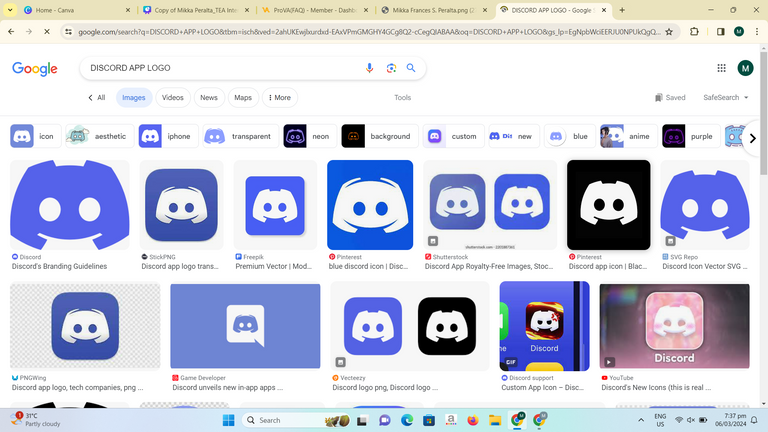The image size is (768, 432).
Task: Open the Chrome three-dot menu
Action: [757, 32]
